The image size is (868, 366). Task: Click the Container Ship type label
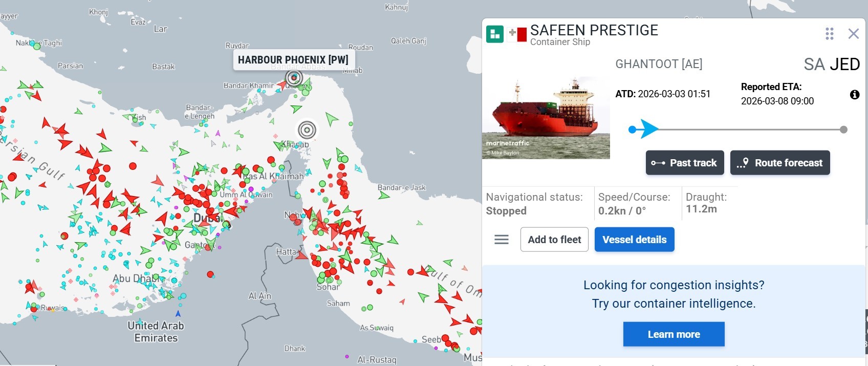point(560,42)
